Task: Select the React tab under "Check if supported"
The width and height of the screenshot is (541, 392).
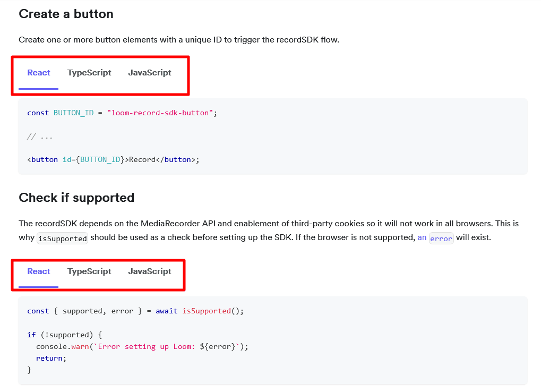Action: point(38,271)
